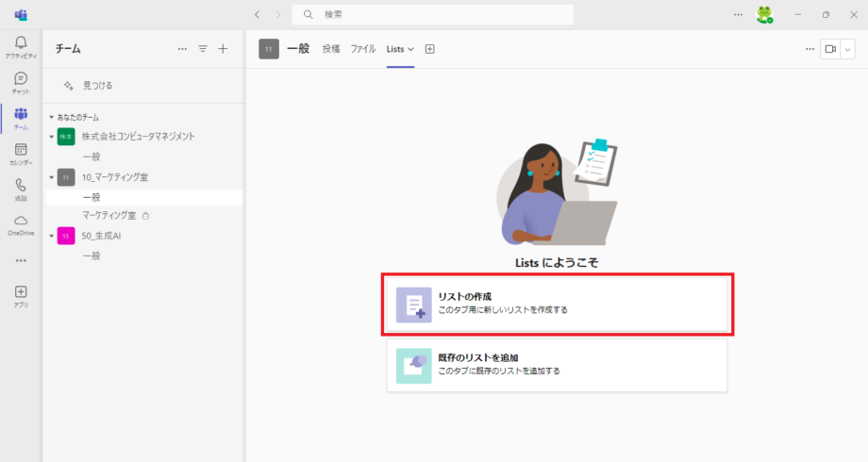Open the Calendar app icon
Screen dimensions: 868x462
pyautogui.click(x=21, y=153)
